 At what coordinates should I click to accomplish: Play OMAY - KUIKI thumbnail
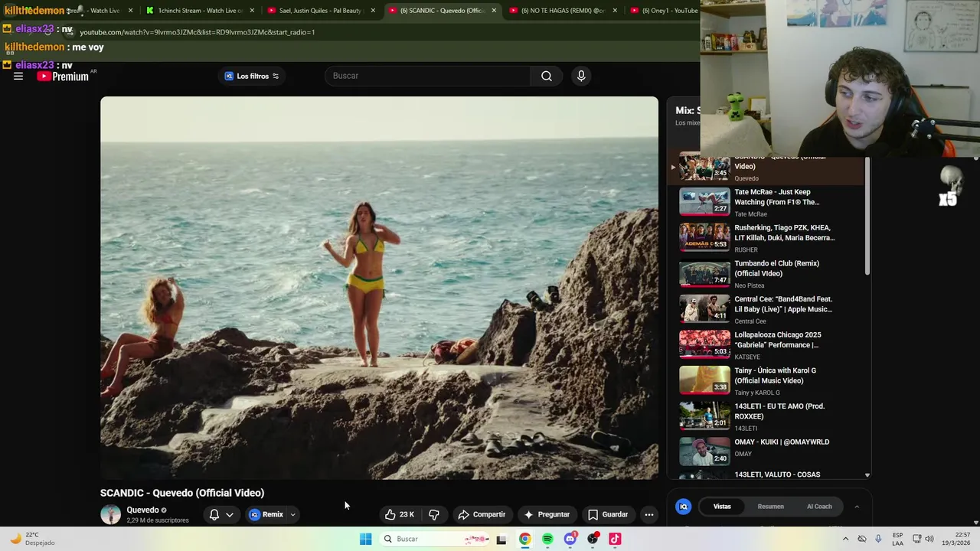click(704, 452)
